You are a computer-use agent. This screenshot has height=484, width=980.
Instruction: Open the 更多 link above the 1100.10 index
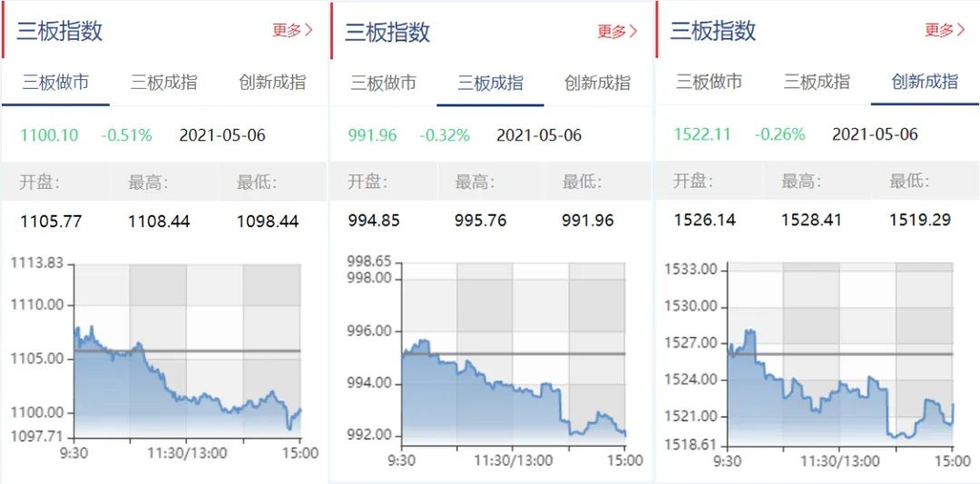coord(292,30)
